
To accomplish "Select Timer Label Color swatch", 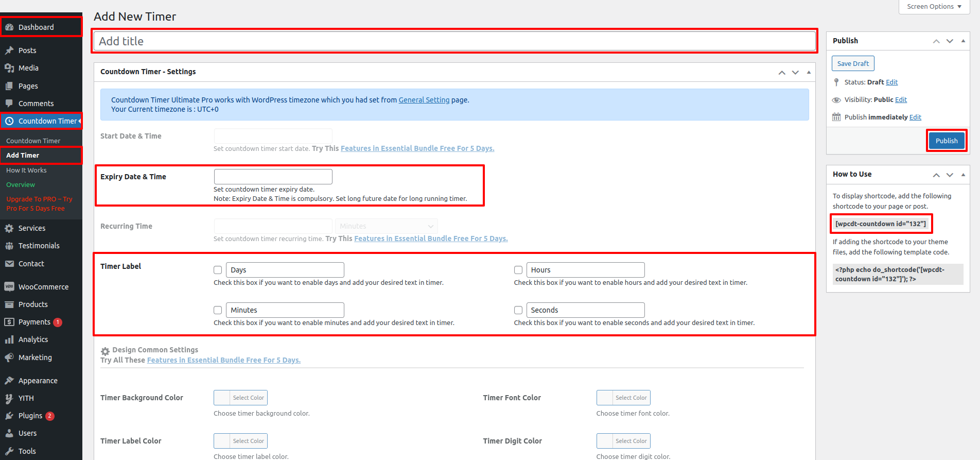I will 240,441.
